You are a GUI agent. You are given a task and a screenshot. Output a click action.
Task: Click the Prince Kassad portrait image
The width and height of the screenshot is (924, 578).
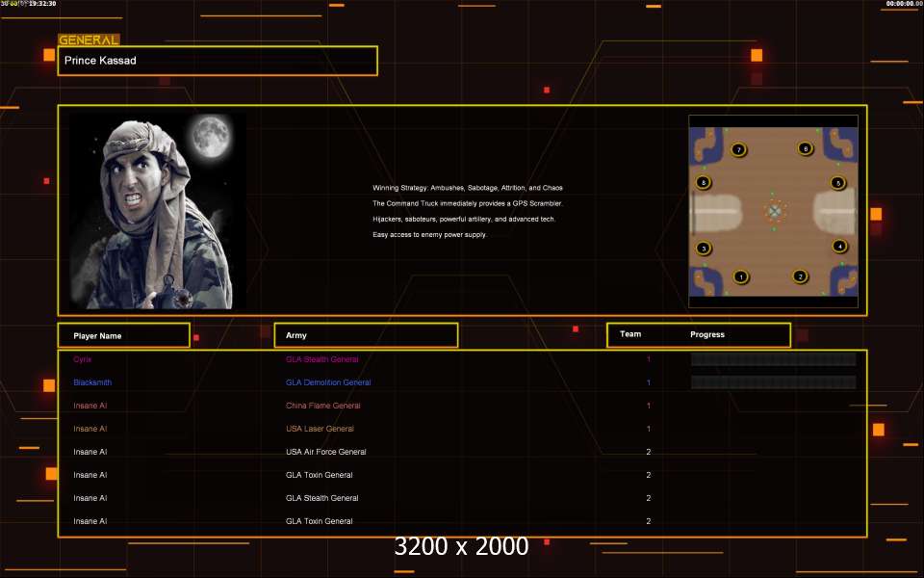(x=158, y=210)
